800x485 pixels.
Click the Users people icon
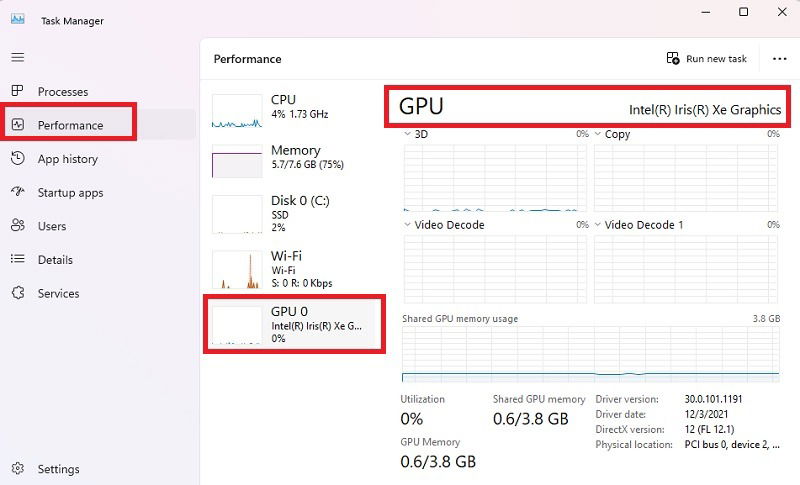coord(17,225)
